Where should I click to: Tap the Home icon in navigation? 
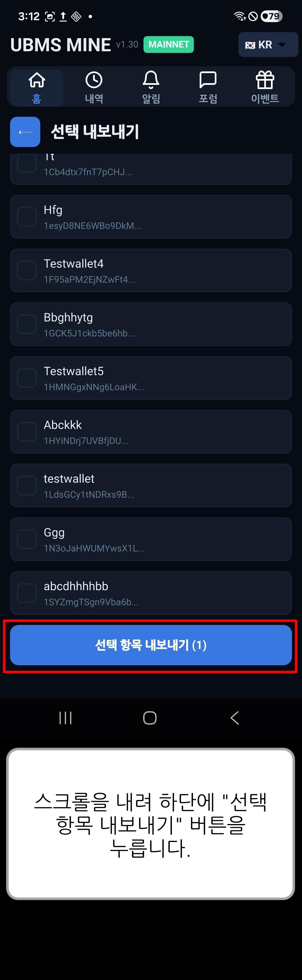(37, 80)
